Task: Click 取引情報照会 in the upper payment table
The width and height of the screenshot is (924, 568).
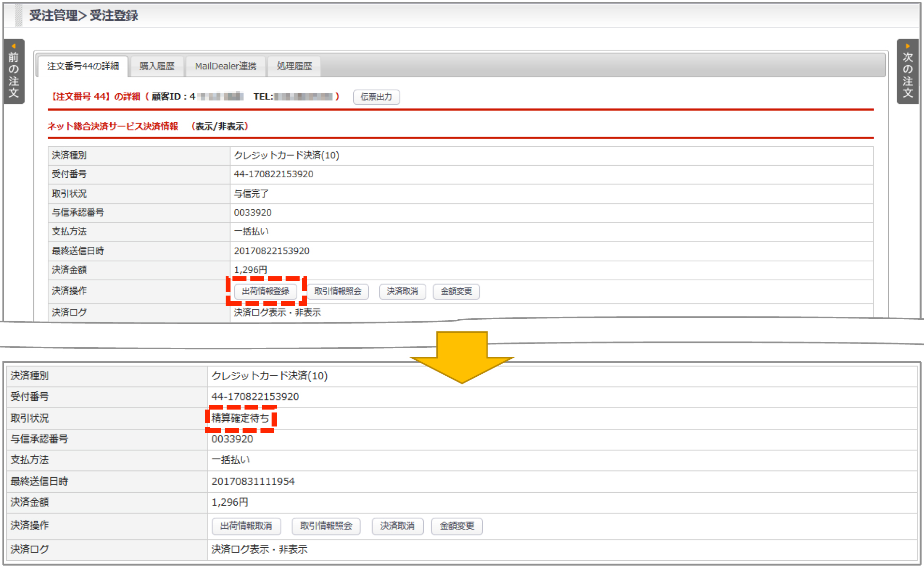Action: tap(338, 291)
